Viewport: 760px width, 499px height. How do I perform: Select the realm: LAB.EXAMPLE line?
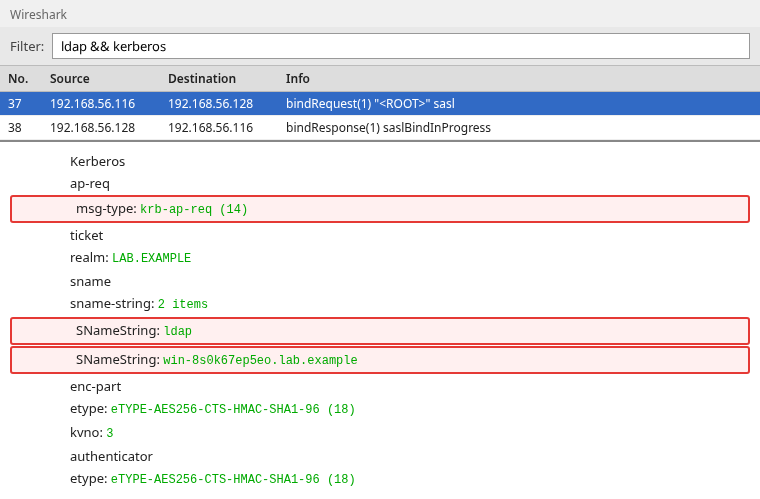click(x=130, y=258)
